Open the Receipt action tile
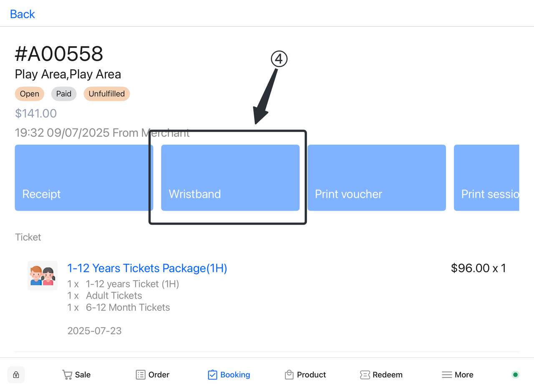 (84, 178)
